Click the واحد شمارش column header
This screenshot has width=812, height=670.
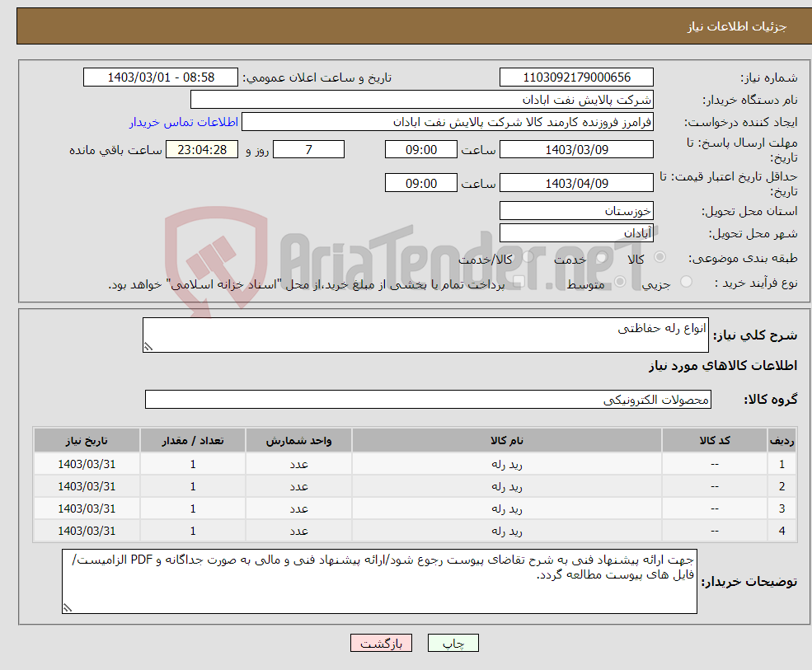(x=298, y=441)
